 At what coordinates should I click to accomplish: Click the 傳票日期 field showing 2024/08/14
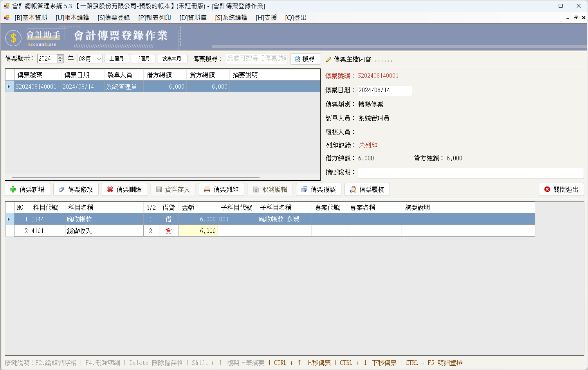pos(385,90)
